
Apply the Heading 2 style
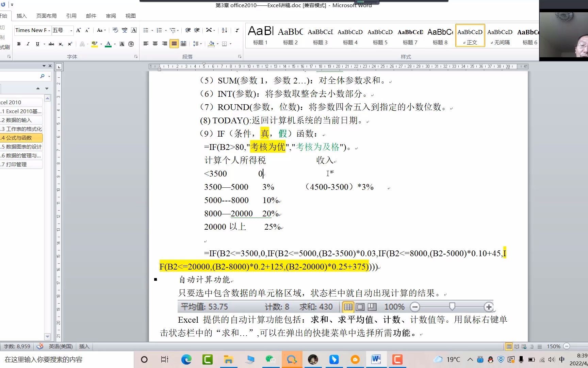[x=290, y=35]
